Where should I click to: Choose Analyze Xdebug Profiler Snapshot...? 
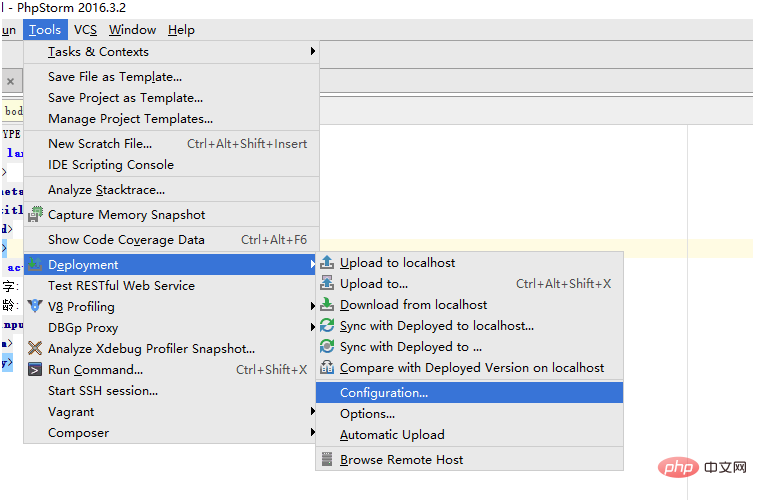(x=171, y=348)
